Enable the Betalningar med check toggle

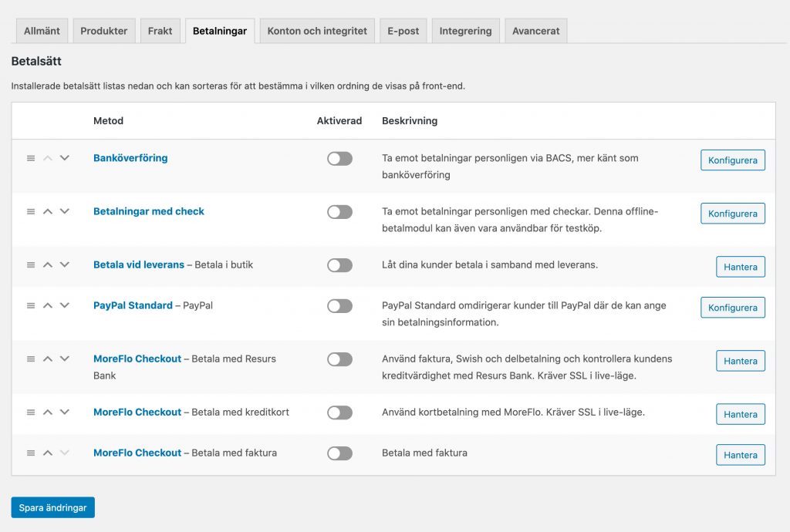point(339,212)
